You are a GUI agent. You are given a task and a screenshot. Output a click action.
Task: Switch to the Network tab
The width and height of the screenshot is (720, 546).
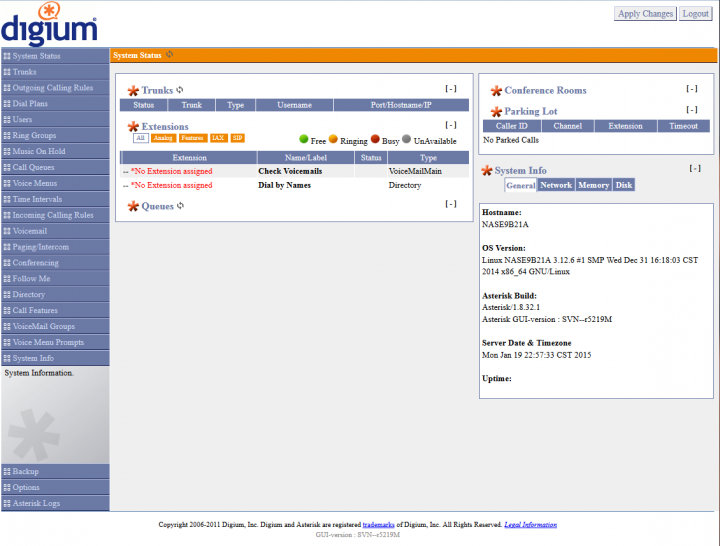[556, 185]
